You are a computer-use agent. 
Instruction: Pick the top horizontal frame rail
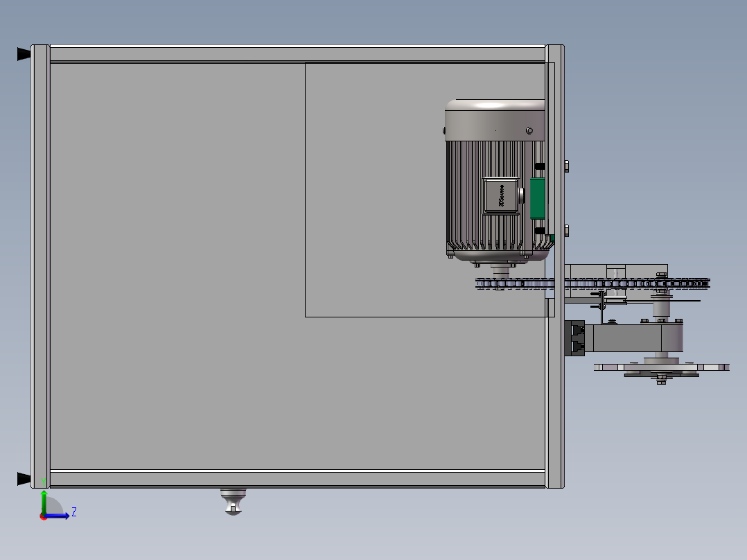click(x=298, y=54)
